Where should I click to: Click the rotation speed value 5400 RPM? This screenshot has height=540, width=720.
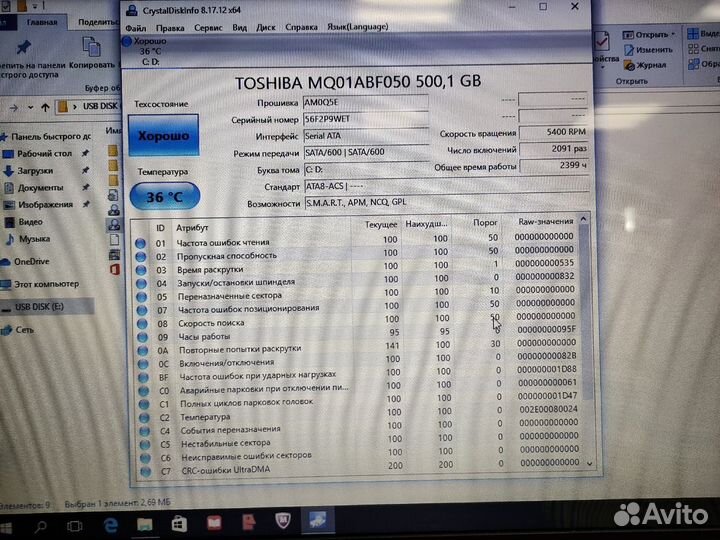pyautogui.click(x=553, y=132)
